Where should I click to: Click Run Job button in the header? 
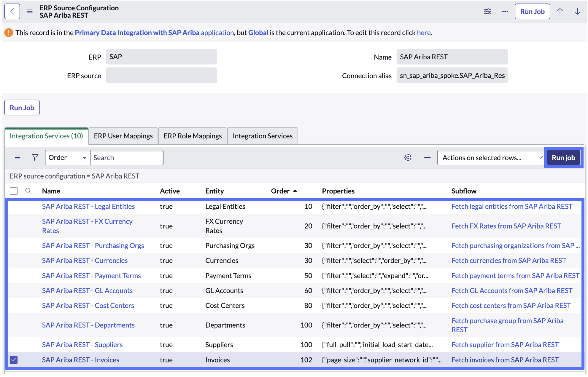pos(532,12)
